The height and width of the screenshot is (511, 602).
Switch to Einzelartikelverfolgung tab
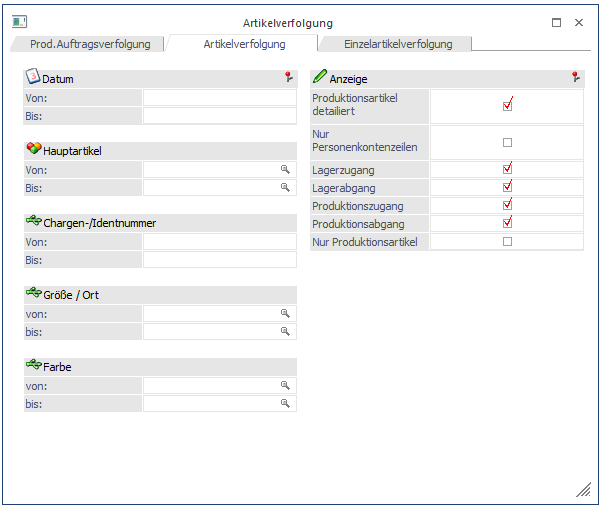click(x=398, y=44)
